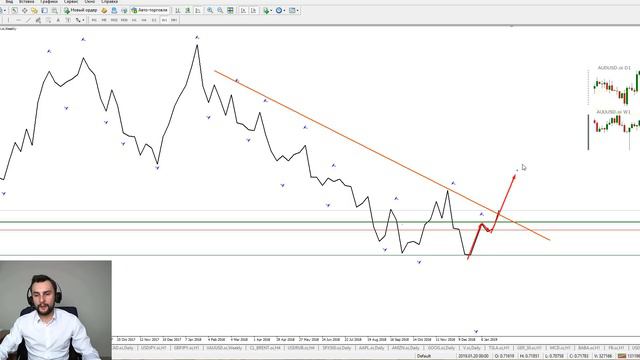Switch to the XAUUSD.ecWeekly chart tab
The width and height of the screenshot is (640, 360).
224,348
